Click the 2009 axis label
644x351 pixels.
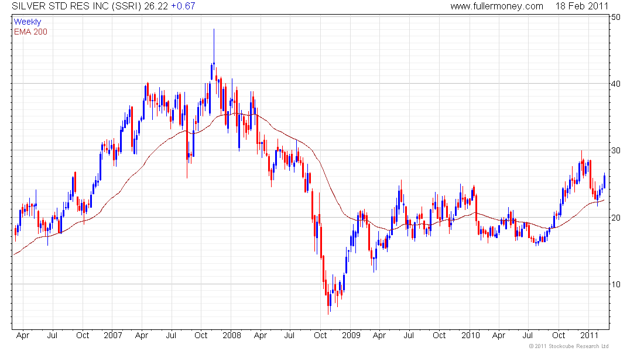[351, 335]
